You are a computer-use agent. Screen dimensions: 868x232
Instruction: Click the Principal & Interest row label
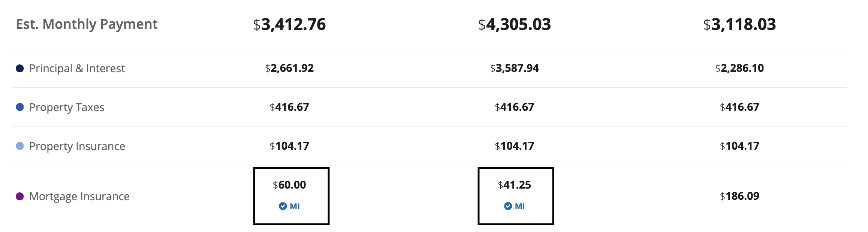pyautogui.click(x=77, y=68)
